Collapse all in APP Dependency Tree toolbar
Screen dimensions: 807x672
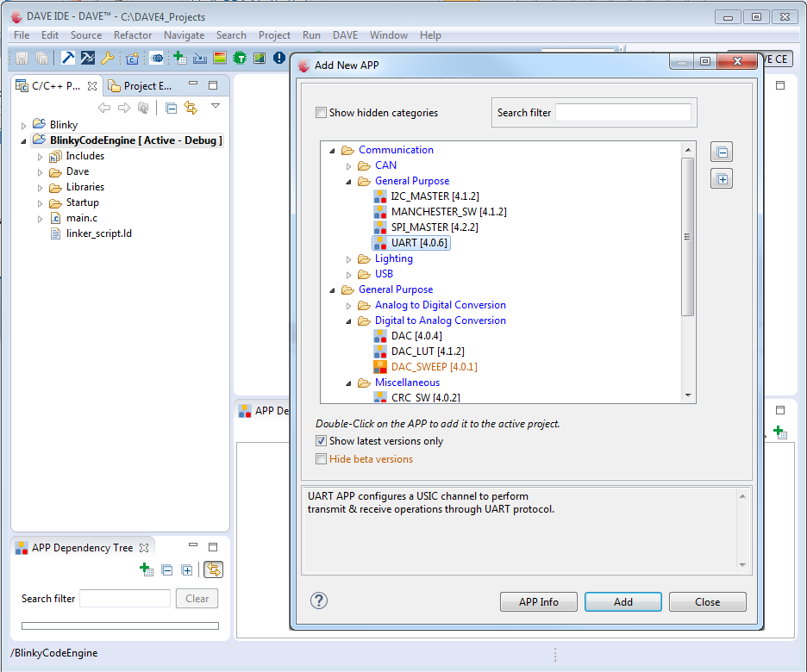click(x=166, y=569)
